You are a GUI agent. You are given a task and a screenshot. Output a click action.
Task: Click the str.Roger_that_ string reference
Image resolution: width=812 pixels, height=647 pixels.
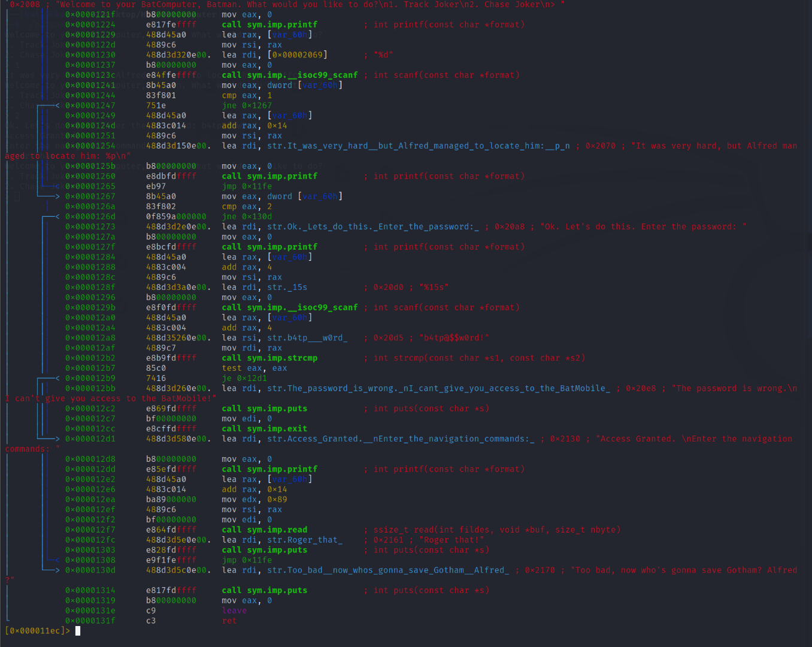click(305, 540)
